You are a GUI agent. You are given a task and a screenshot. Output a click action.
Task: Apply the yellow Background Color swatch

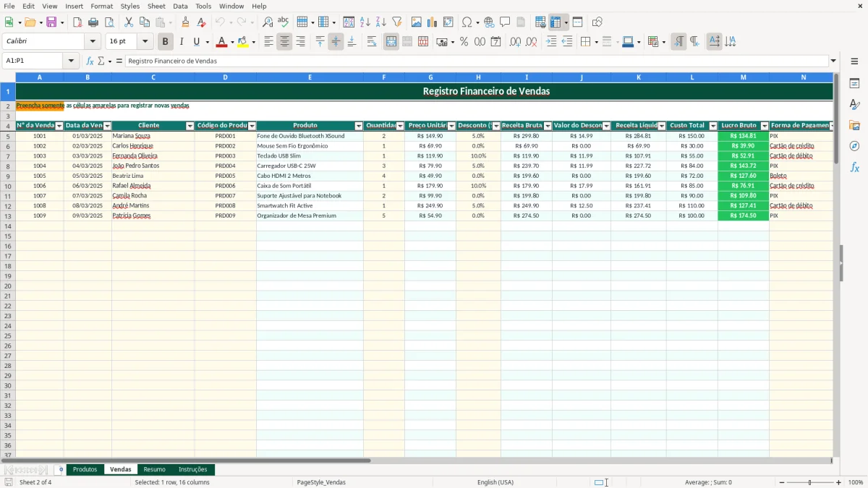tap(242, 42)
